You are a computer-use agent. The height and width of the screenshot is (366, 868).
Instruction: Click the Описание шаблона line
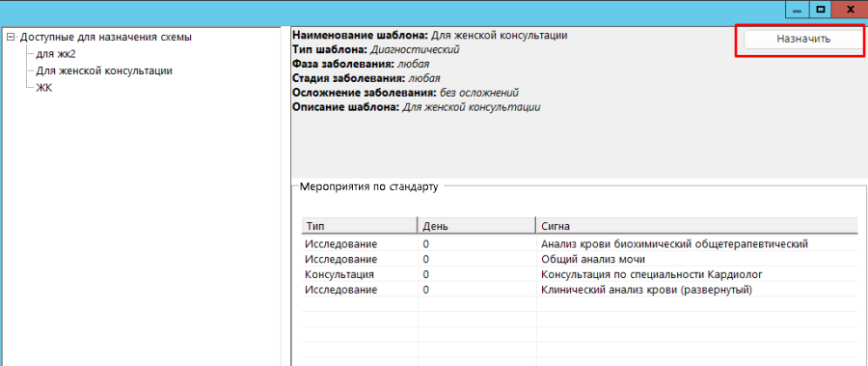point(417,107)
